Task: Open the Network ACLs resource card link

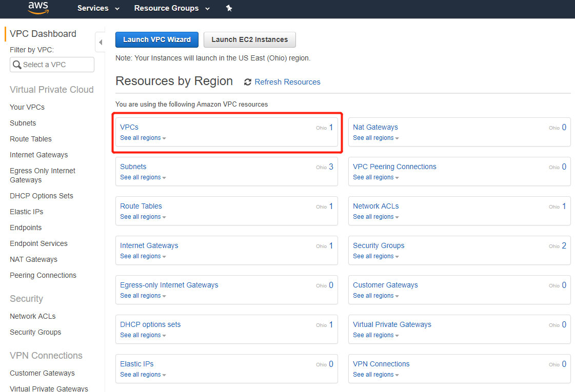Action: point(375,207)
